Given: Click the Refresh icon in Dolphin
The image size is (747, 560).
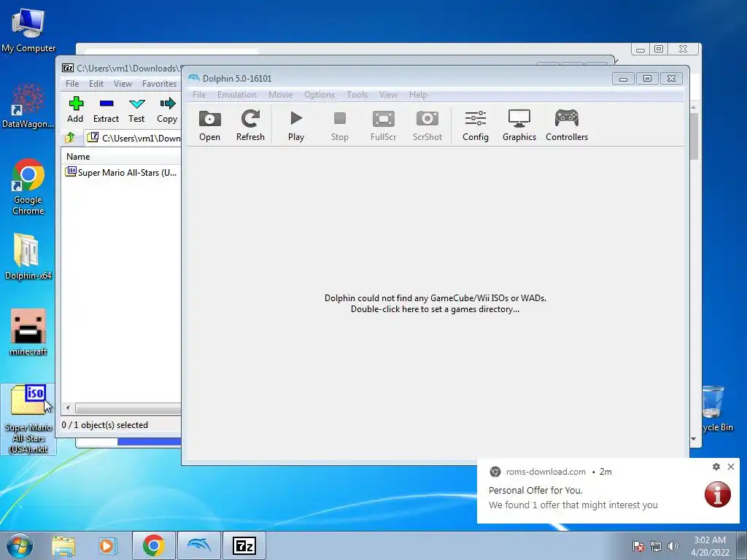Looking at the screenshot, I should tap(250, 125).
